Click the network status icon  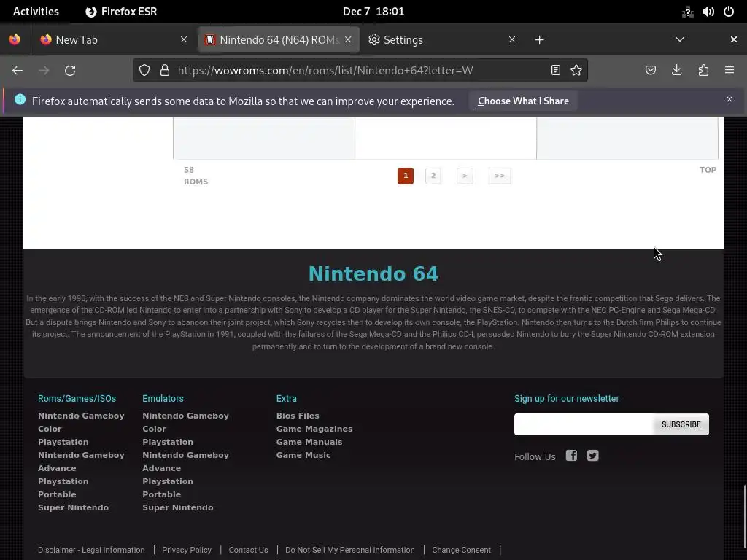[687, 12]
